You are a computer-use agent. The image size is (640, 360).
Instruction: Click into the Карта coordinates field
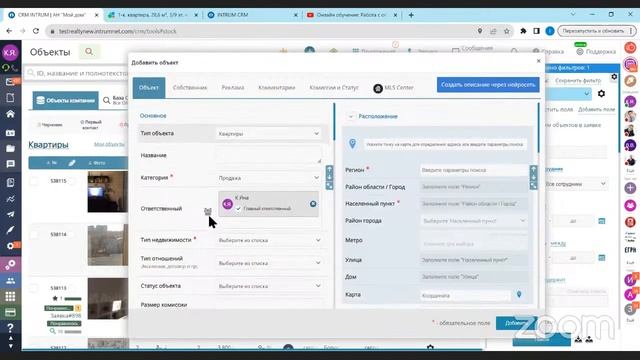tap(465, 295)
